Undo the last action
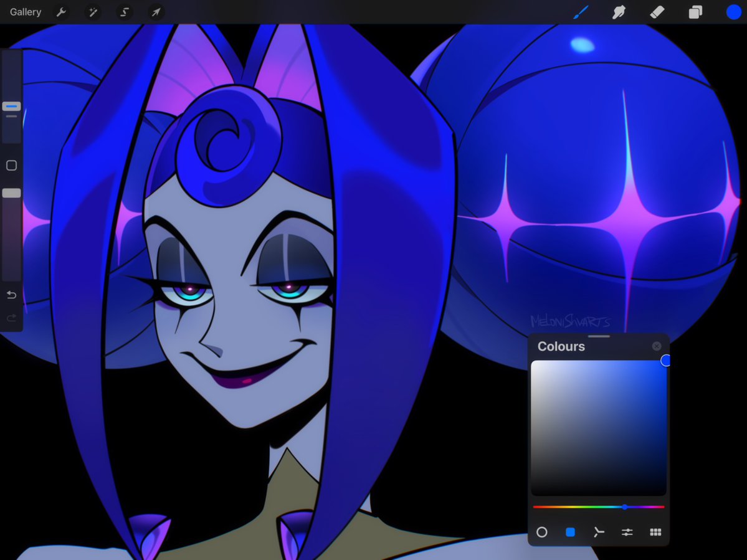Screen dimensions: 747x560 (x=11, y=295)
